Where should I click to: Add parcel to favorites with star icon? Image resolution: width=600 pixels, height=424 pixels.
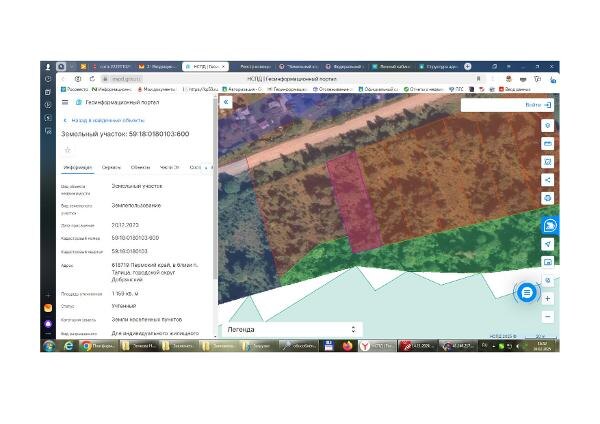pos(68,150)
